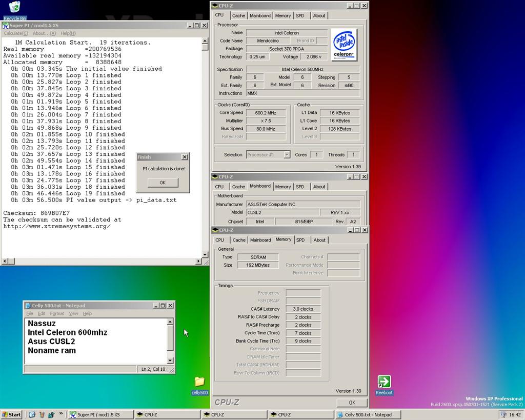Click the second quick launch icon

(42, 415)
